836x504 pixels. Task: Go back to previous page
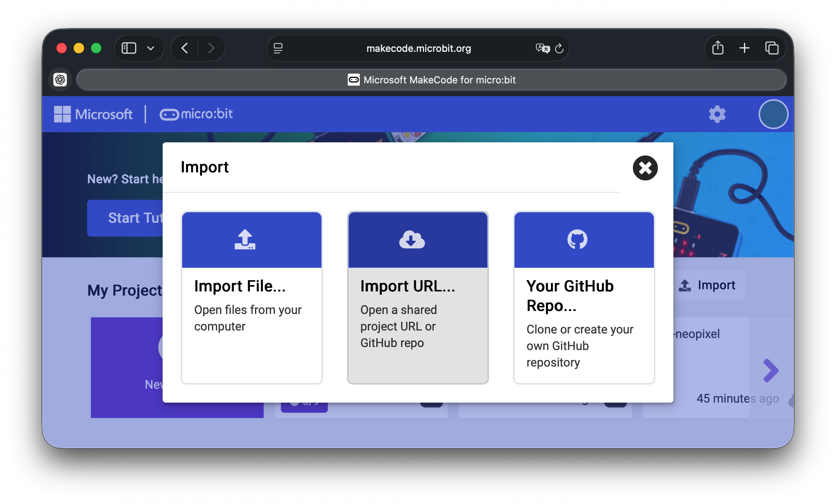(x=184, y=48)
